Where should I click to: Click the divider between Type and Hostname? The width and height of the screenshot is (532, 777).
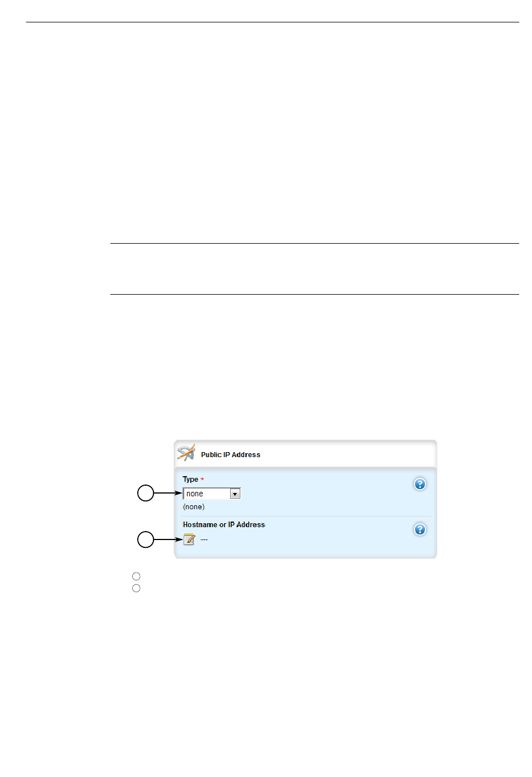tap(306, 516)
